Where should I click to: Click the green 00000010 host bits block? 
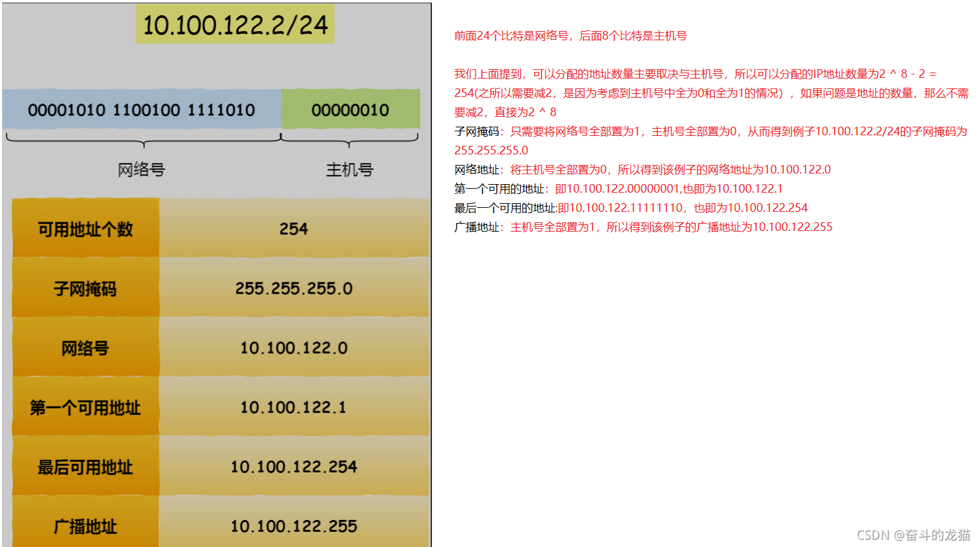pos(350,110)
